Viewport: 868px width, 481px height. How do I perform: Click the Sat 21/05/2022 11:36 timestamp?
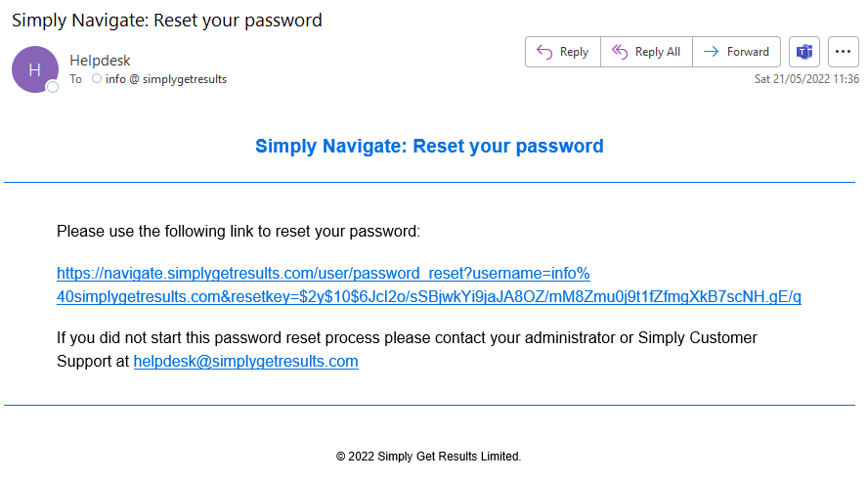pos(806,79)
